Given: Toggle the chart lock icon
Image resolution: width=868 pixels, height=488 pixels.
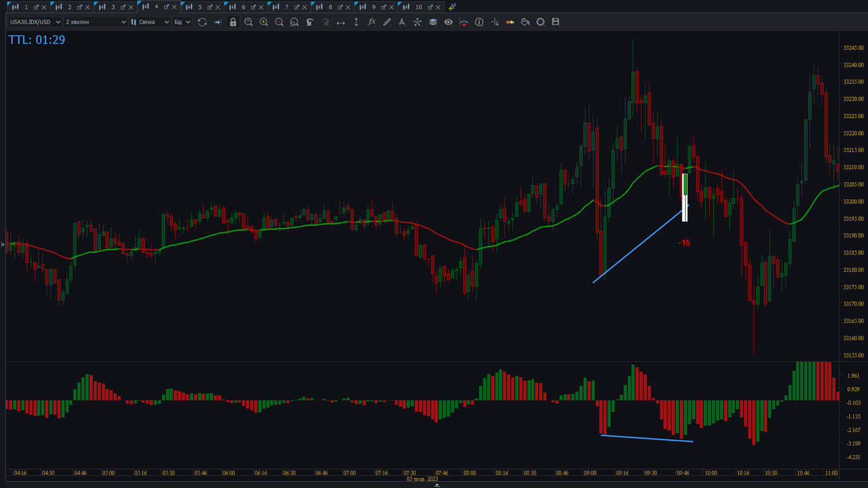Looking at the screenshot, I should tap(233, 22).
